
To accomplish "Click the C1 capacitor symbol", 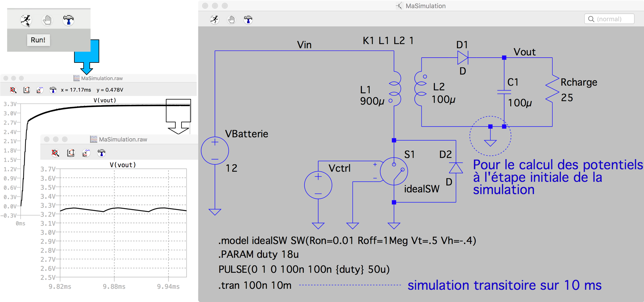I will coord(504,92).
